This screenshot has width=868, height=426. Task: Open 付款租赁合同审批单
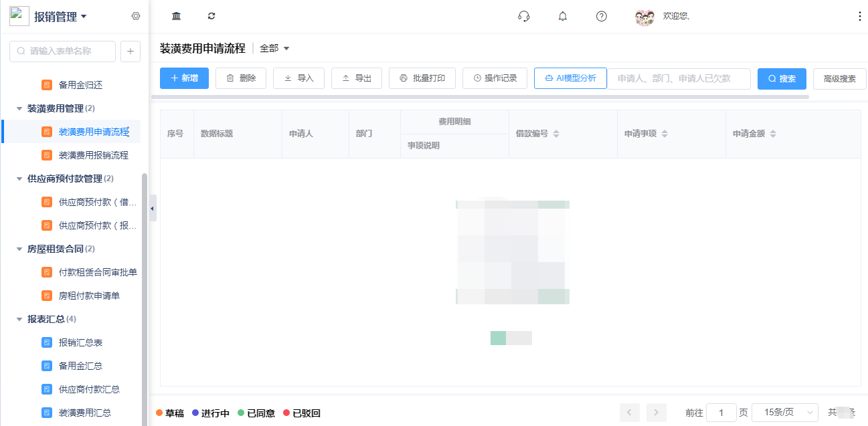[x=98, y=272]
